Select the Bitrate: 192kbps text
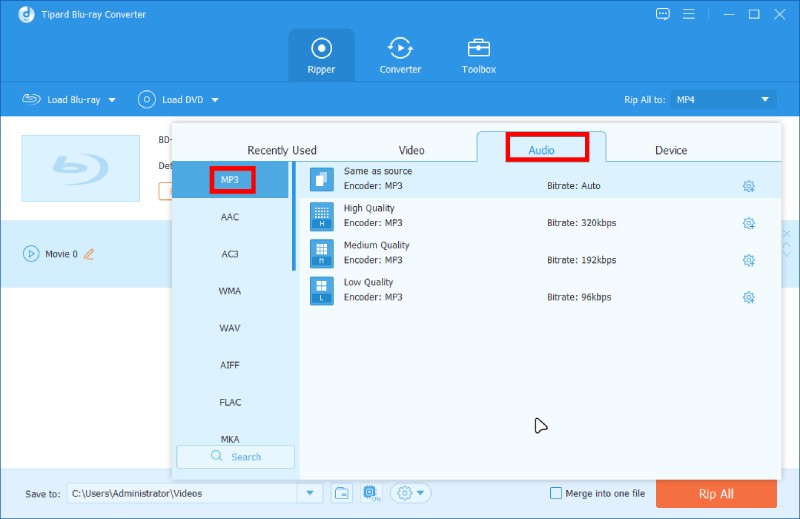 582,260
